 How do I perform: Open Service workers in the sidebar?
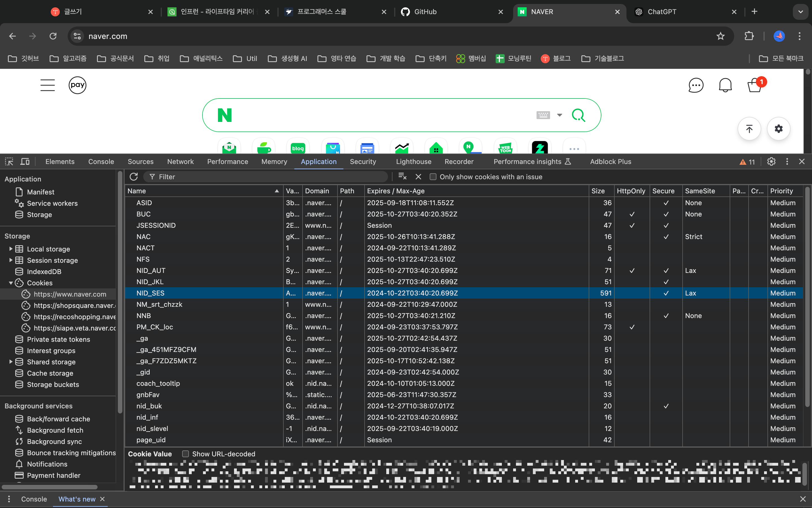pyautogui.click(x=52, y=203)
